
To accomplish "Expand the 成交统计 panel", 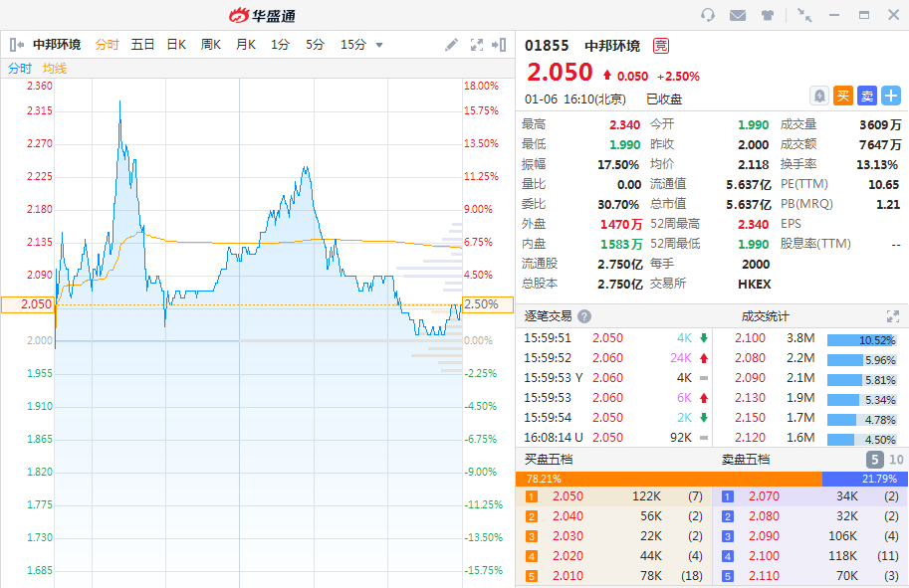I will tap(893, 316).
